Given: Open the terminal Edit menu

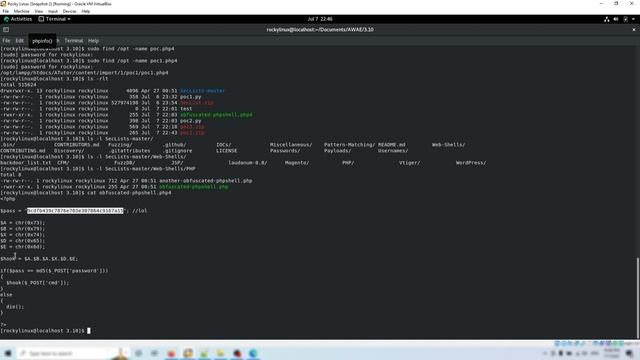Looking at the screenshot, I should tap(20, 41).
